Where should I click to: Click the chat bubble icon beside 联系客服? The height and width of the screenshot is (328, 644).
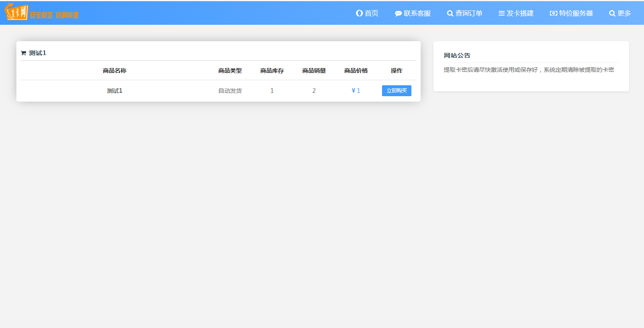coord(398,13)
